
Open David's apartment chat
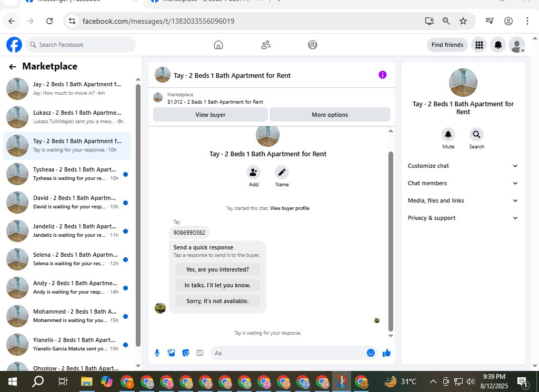coord(67,203)
